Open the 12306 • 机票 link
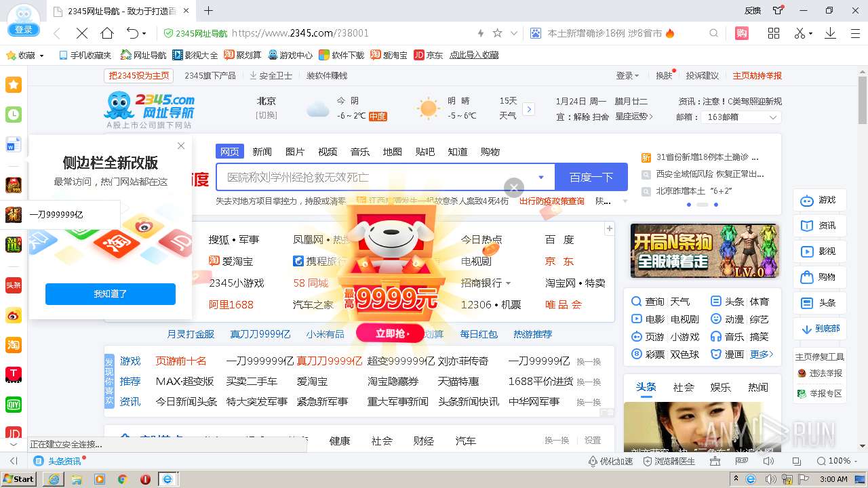Image resolution: width=868 pixels, height=488 pixels. [x=491, y=305]
